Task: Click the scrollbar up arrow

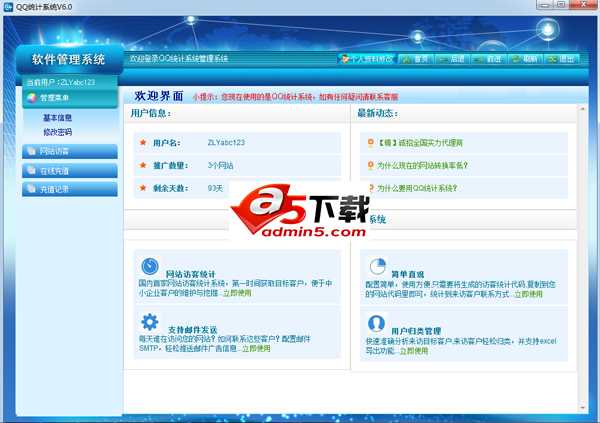Action: pyautogui.click(x=582, y=109)
